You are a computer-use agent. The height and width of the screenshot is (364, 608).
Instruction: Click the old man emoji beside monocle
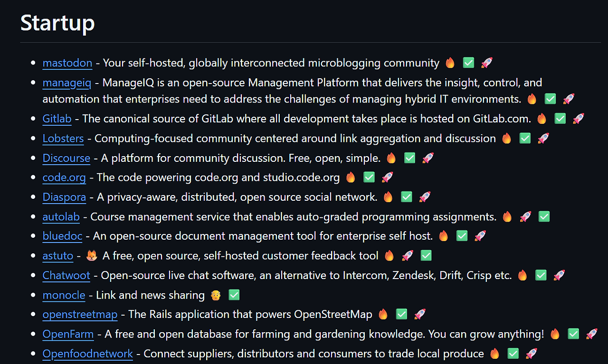pos(216,295)
